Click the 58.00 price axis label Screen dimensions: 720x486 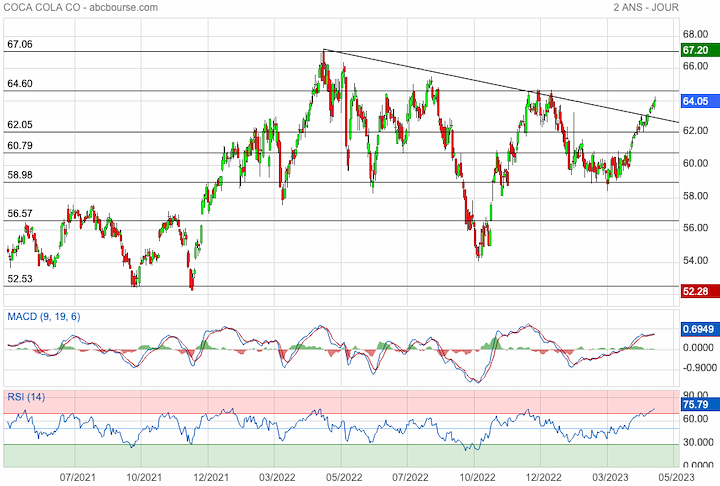695,196
